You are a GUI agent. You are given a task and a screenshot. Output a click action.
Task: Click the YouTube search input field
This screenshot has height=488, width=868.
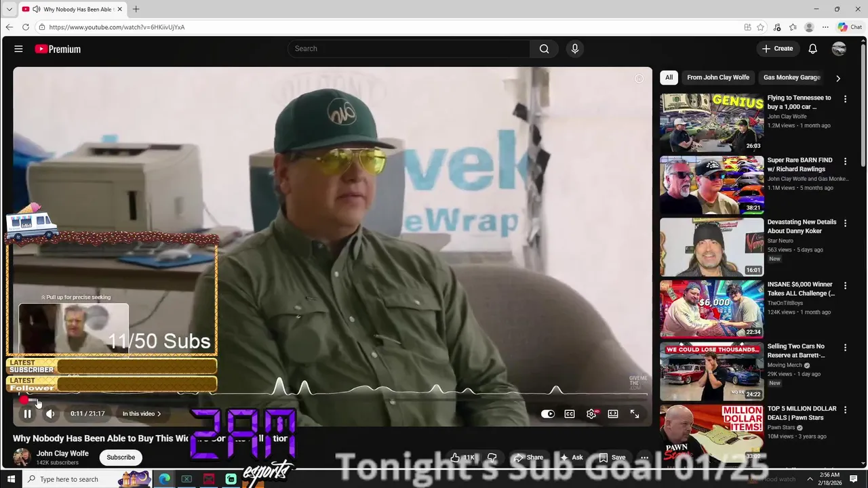(x=409, y=49)
